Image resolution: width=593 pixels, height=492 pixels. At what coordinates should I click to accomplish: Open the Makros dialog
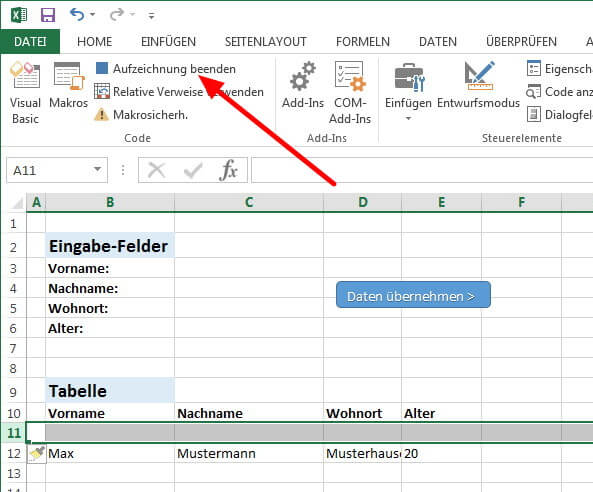[68, 85]
